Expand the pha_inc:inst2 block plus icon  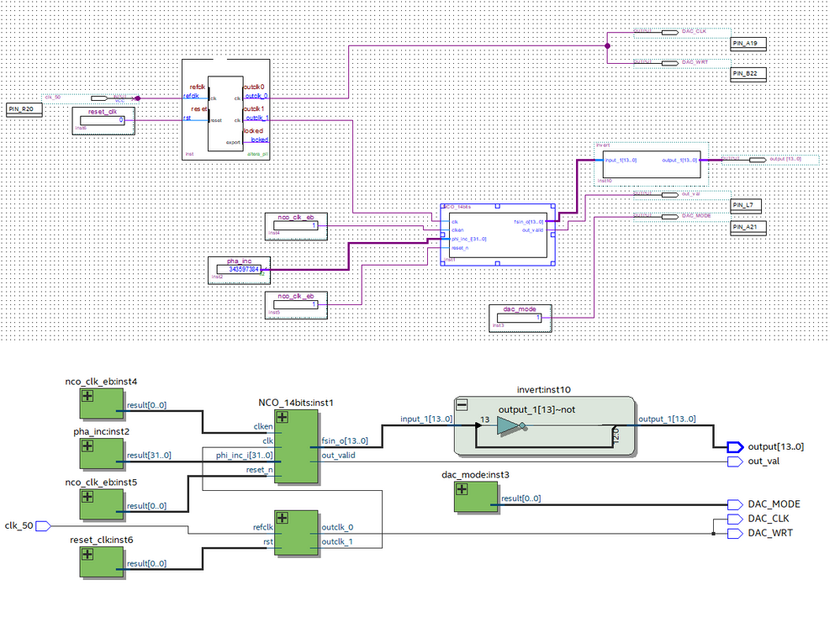click(x=87, y=446)
